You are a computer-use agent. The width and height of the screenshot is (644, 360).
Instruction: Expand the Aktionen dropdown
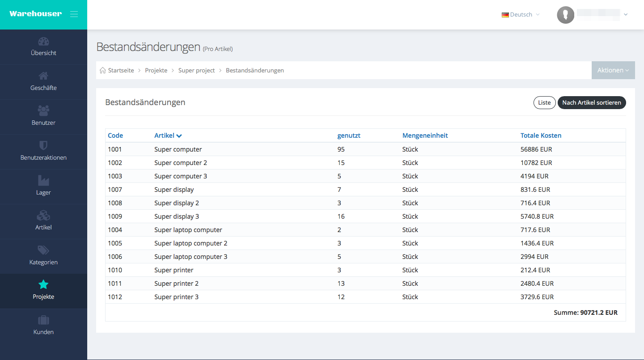613,70
